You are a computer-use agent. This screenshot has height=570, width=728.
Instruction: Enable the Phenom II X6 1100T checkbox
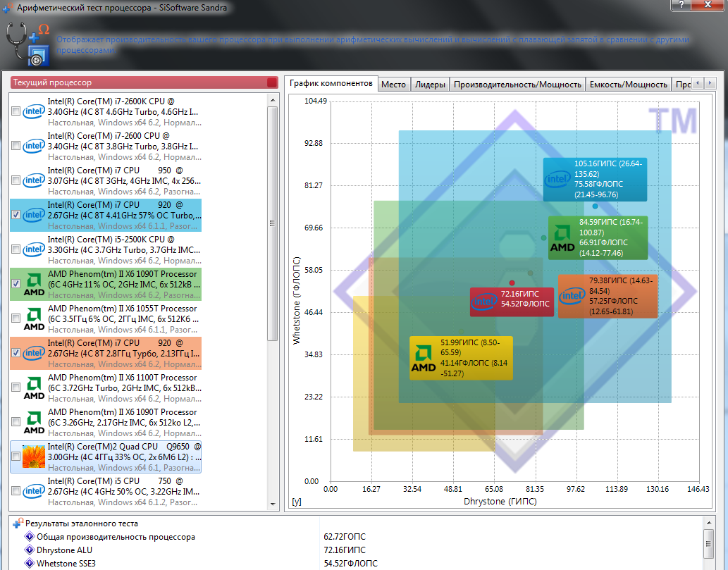click(16, 388)
